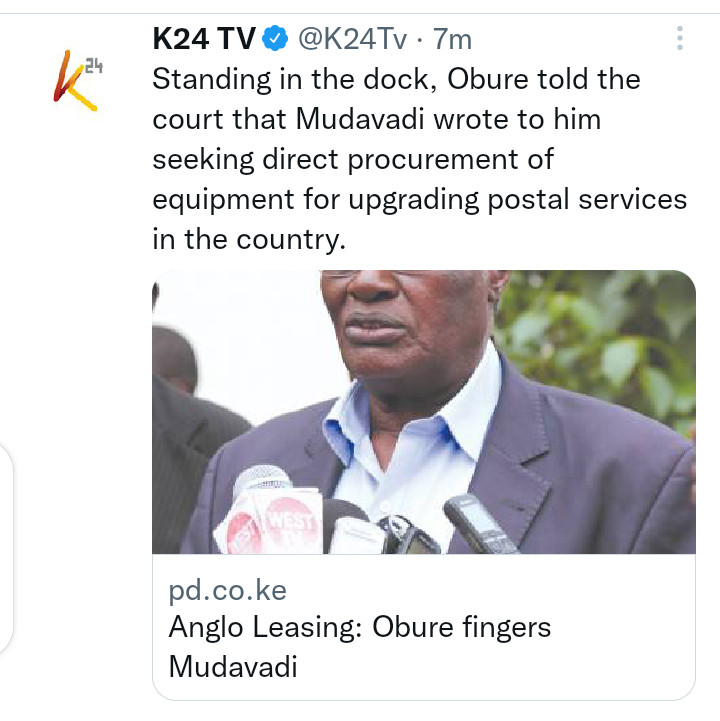The height and width of the screenshot is (721, 720).
Task: Click the pd.co.ke domain label
Action: (228, 590)
